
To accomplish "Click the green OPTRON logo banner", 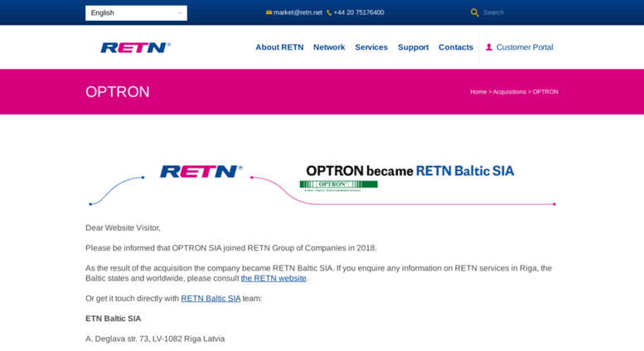I will (338, 186).
